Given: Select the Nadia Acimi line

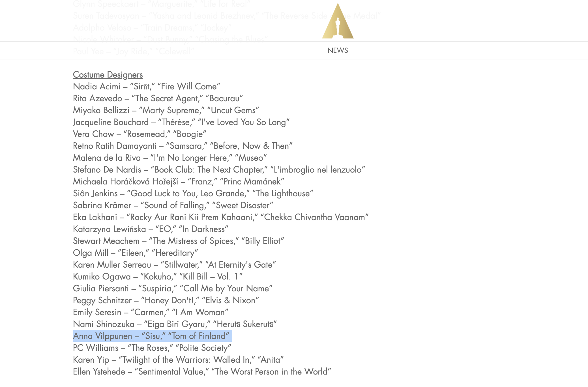Looking at the screenshot, I should pyautogui.click(x=147, y=87).
